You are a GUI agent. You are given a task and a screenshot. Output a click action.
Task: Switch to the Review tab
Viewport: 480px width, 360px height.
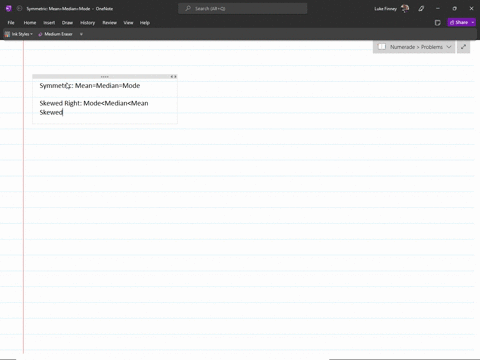click(x=109, y=23)
